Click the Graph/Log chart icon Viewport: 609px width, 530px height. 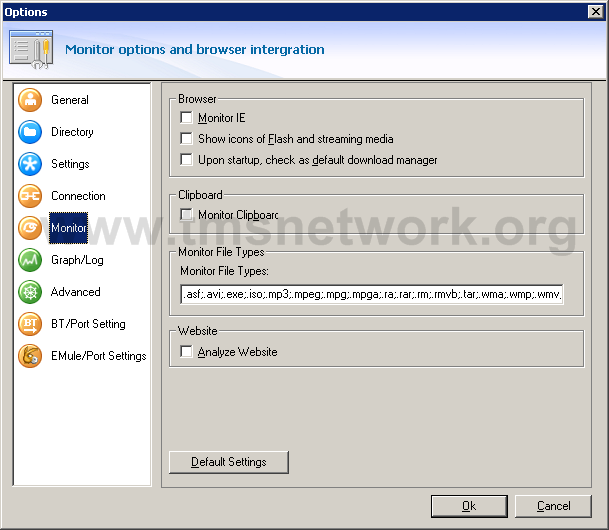click(30, 260)
